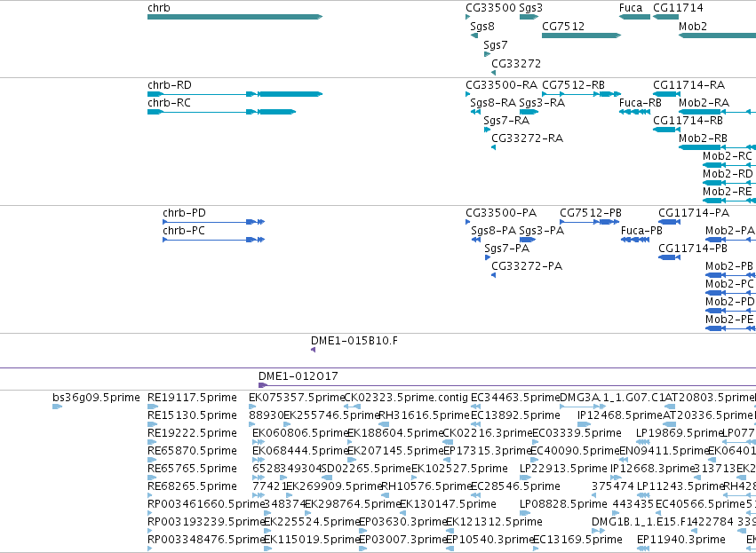This screenshot has width=756, height=553.
Task: Select the chrb-PC protein feature
Action: (213, 240)
